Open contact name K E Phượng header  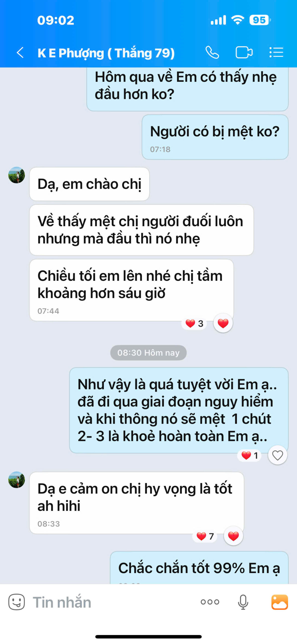click(106, 53)
